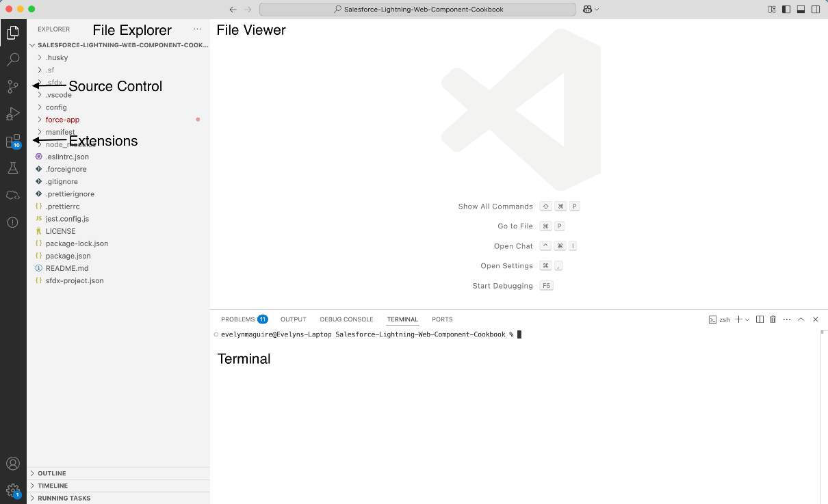
Task: Open the Manage settings gear
Action: point(12,490)
